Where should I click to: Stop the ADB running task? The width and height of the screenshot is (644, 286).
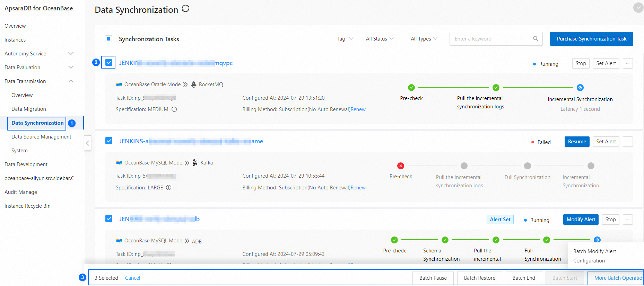610,220
